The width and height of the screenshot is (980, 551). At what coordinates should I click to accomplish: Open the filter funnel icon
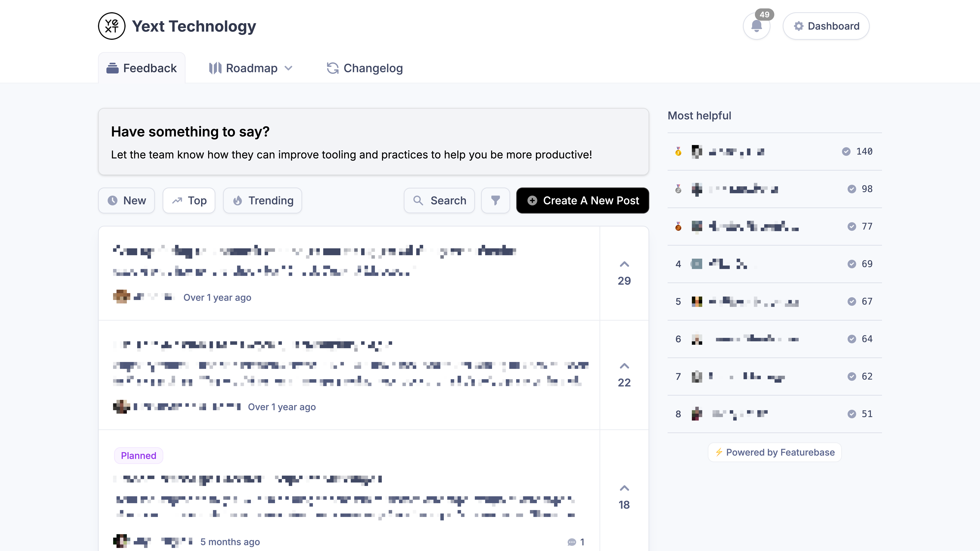[x=495, y=200]
